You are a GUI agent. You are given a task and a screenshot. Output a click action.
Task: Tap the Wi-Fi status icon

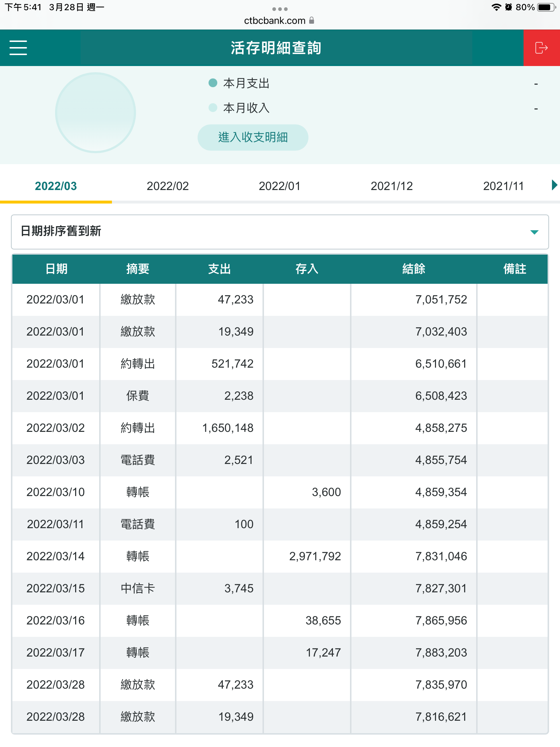[496, 7]
